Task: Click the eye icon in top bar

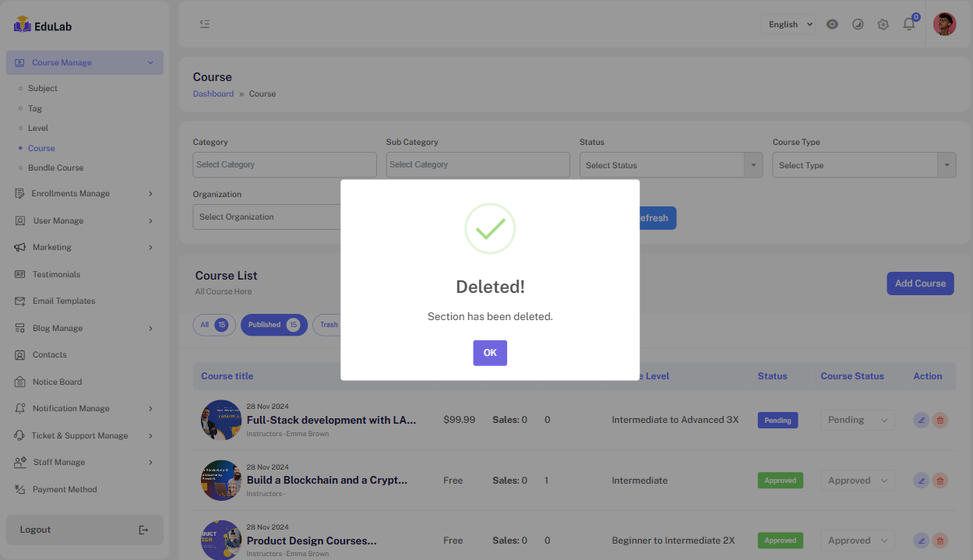Action: pyautogui.click(x=832, y=24)
